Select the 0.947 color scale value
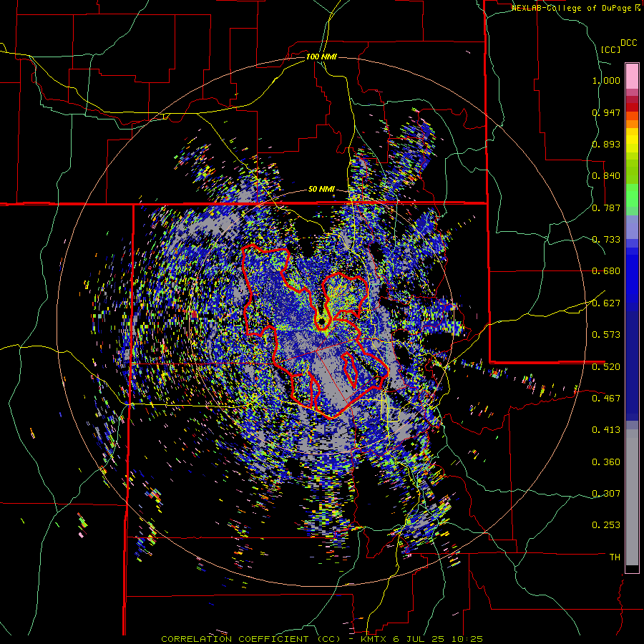This screenshot has width=644, height=644. coord(606,112)
